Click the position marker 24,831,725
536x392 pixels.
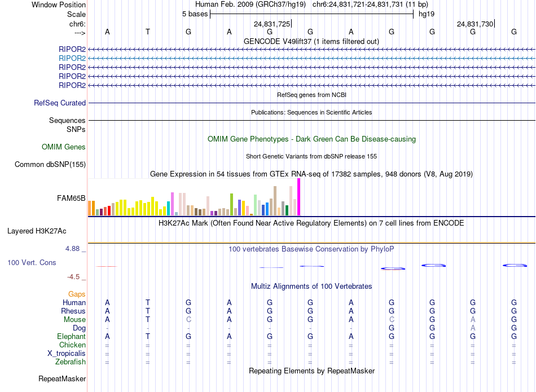coord(272,24)
